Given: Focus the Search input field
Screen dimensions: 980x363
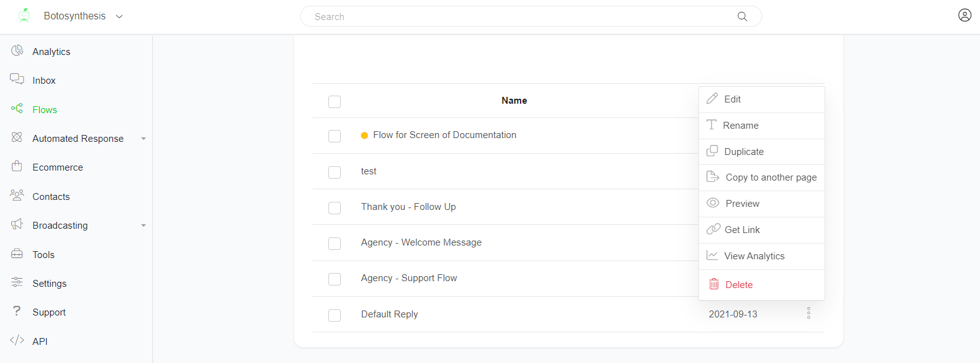Looking at the screenshot, I should [x=518, y=17].
